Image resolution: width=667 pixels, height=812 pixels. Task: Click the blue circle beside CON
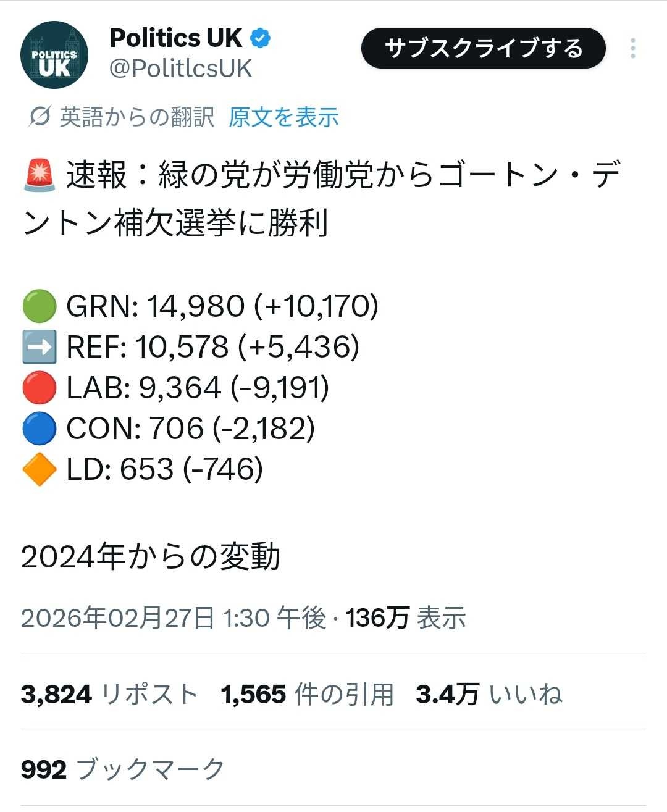[x=40, y=429]
